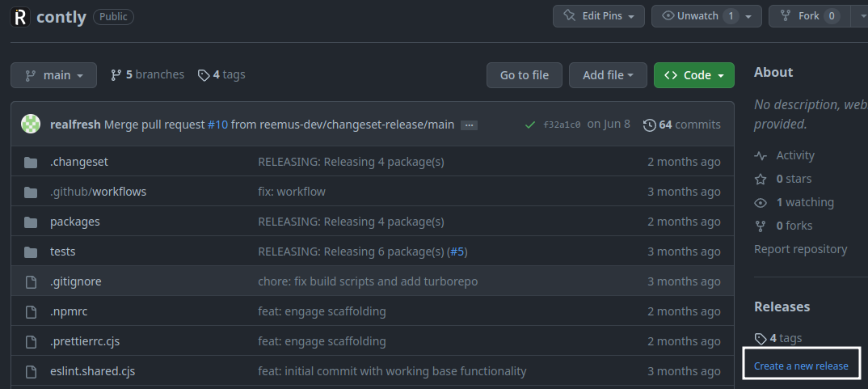Click the .prettierrc.cjs file icon

point(31,341)
